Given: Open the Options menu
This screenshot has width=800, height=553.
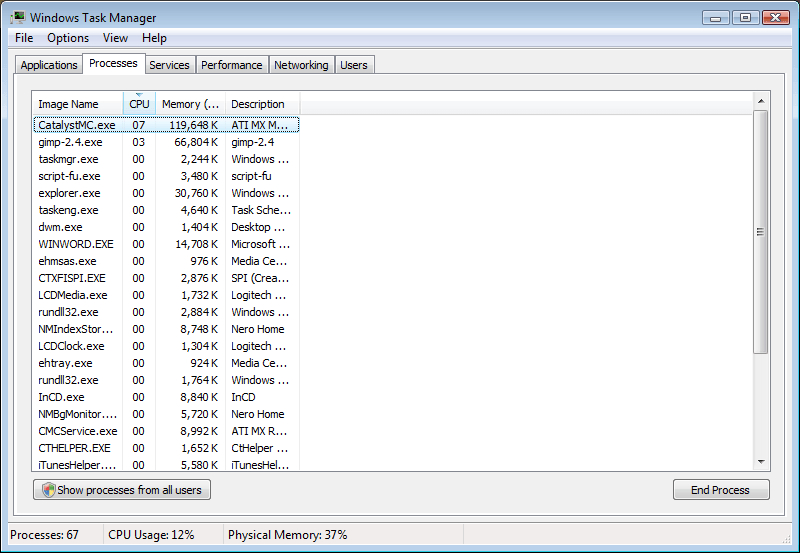Looking at the screenshot, I should click(x=68, y=38).
